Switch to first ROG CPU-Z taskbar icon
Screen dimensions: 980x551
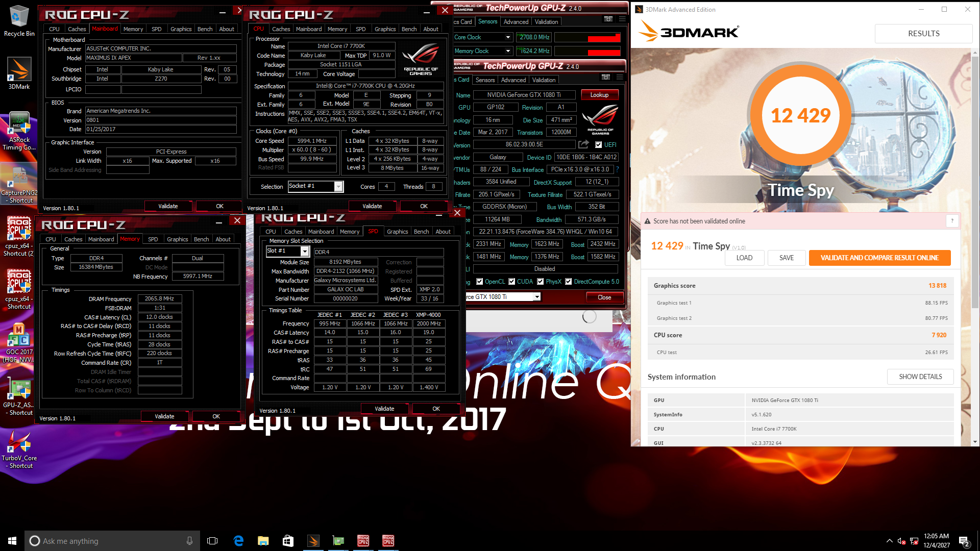click(363, 541)
